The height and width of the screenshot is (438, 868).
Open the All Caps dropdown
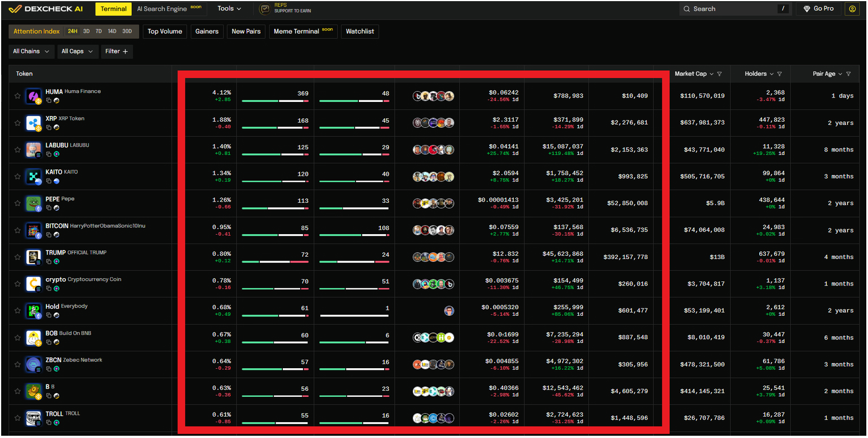pyautogui.click(x=78, y=51)
